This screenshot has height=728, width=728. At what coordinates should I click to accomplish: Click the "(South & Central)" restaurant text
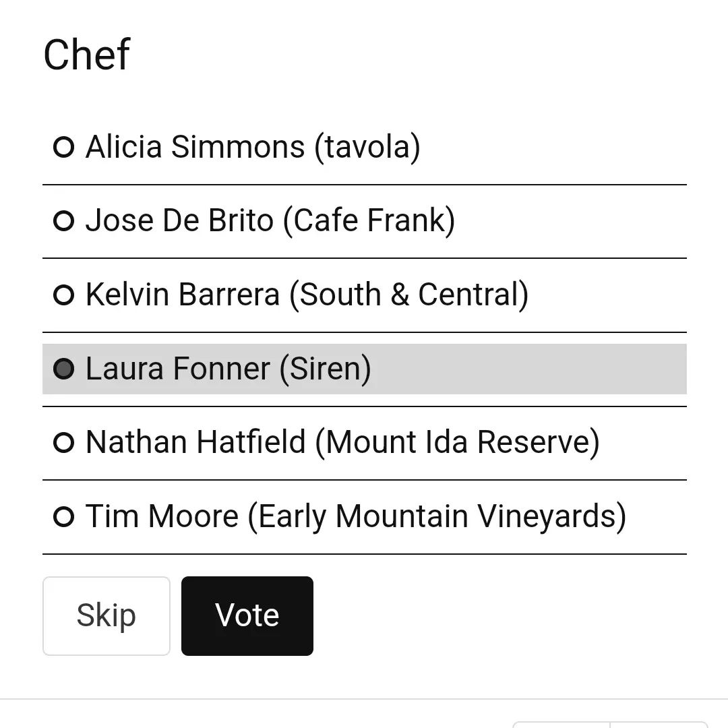pos(408,295)
